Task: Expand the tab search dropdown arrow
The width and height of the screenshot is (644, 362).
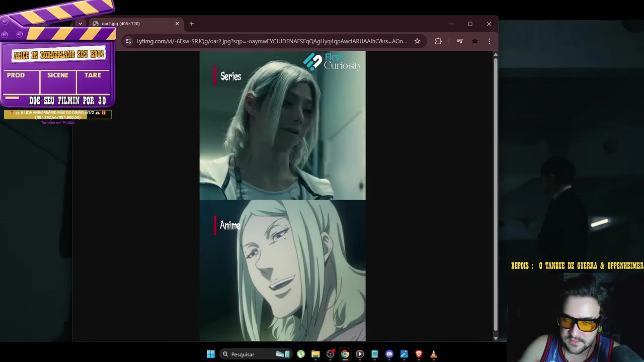Action: point(80,24)
